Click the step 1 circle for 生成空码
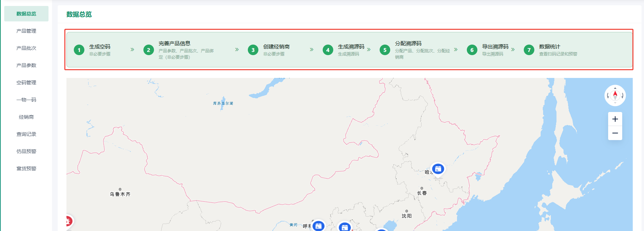The height and width of the screenshot is (231, 644). pyautogui.click(x=79, y=50)
